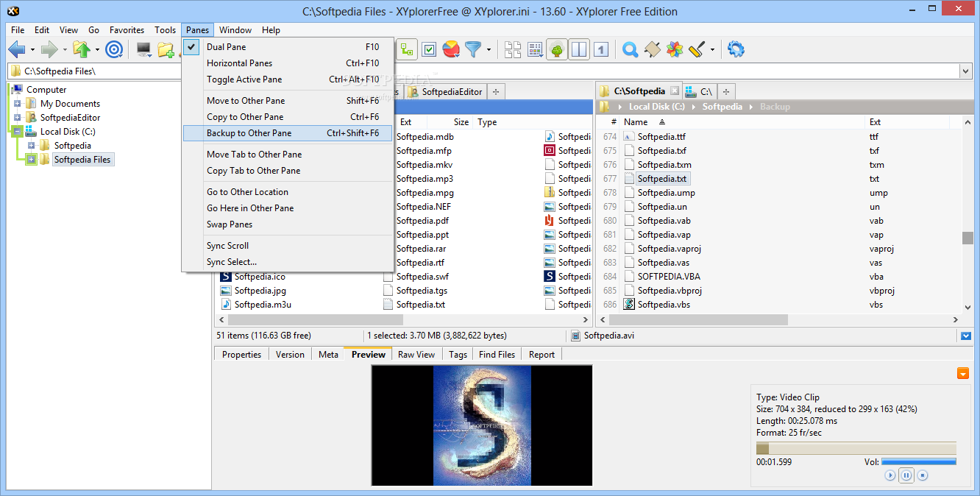Adjust the Vol volume bar

[x=918, y=462]
